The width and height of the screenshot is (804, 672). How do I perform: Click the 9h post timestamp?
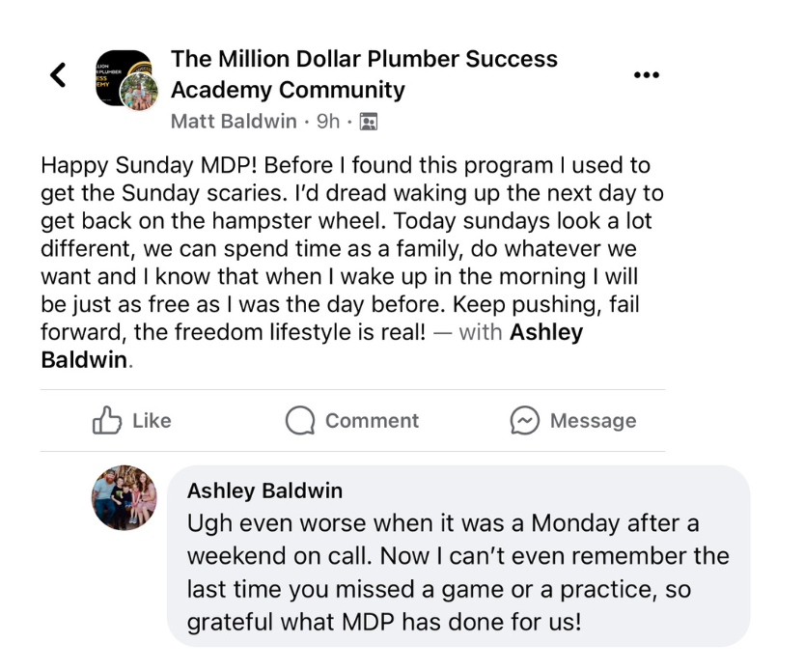328,122
